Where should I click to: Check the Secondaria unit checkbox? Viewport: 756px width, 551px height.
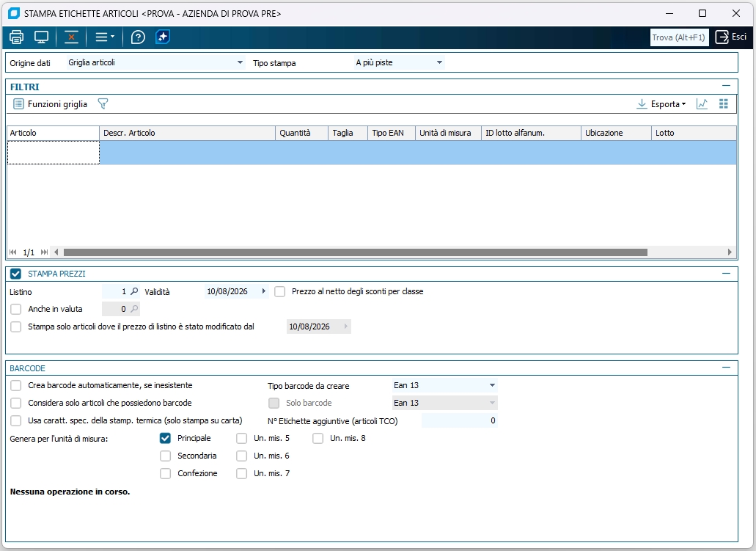click(x=166, y=456)
